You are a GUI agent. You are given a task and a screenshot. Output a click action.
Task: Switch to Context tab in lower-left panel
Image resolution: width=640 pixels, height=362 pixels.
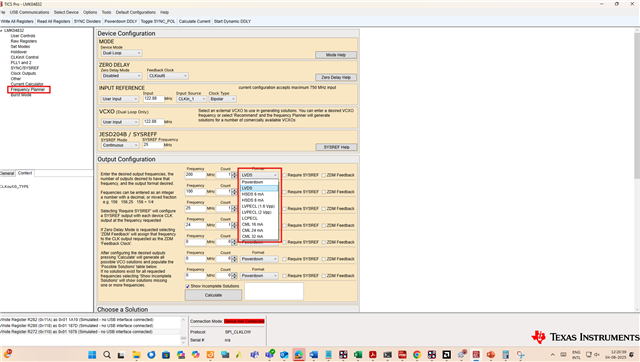[x=25, y=173]
